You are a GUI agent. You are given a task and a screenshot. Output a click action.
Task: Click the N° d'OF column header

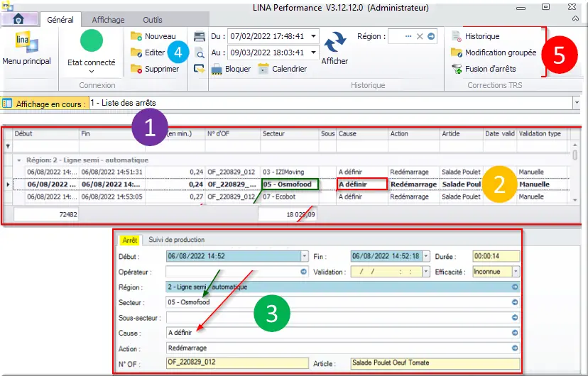pos(232,133)
